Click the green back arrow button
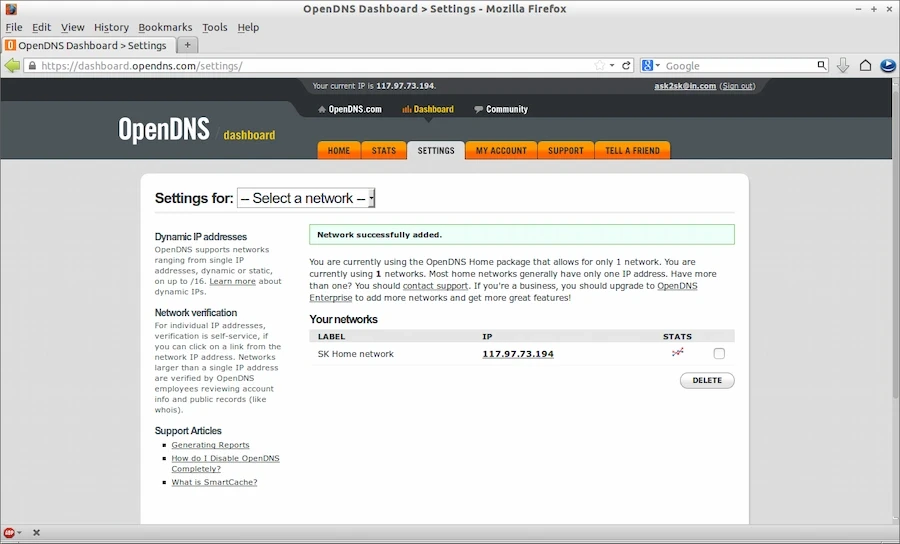 tap(12, 65)
